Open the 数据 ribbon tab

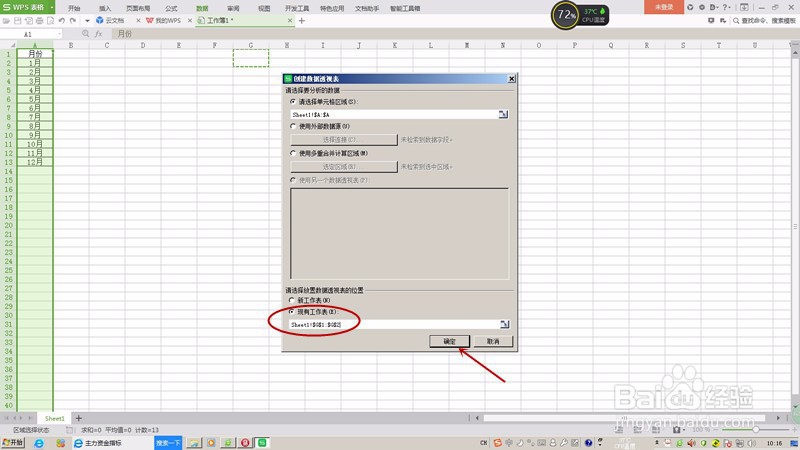(x=202, y=8)
